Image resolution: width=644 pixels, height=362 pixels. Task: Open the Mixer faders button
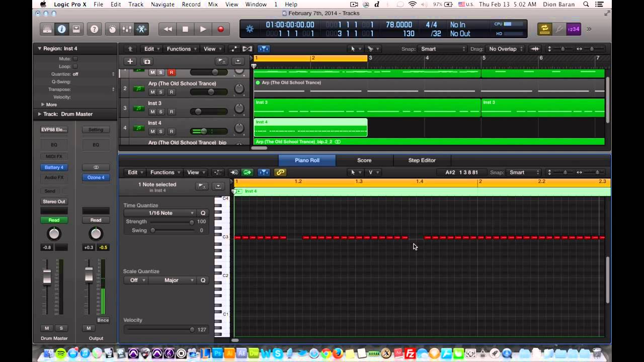[x=127, y=29]
